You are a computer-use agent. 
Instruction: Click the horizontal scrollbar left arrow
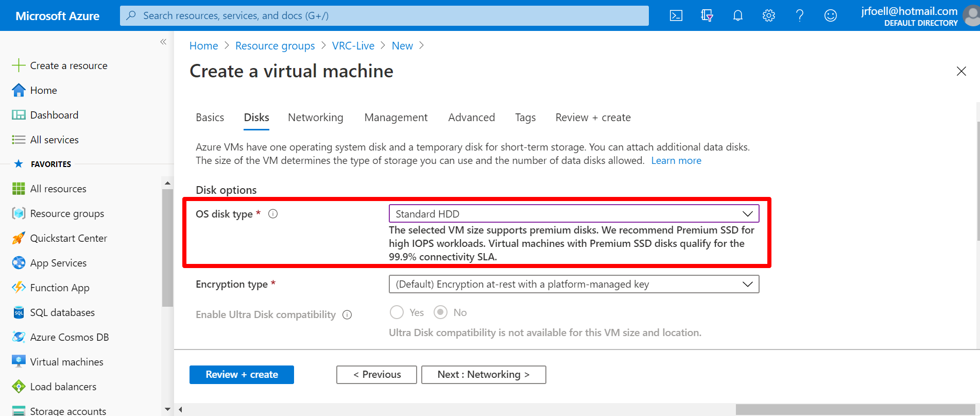point(180,409)
